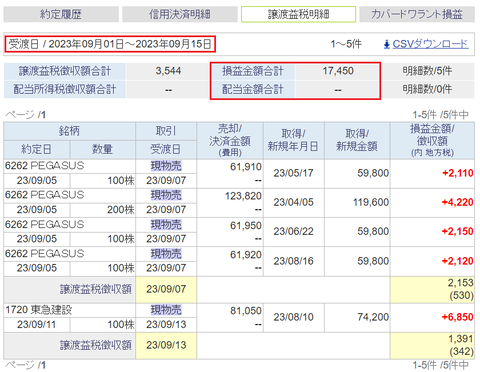Click the yellow 23/09/13 tax collection date
The image size is (480, 372).
tap(166, 345)
